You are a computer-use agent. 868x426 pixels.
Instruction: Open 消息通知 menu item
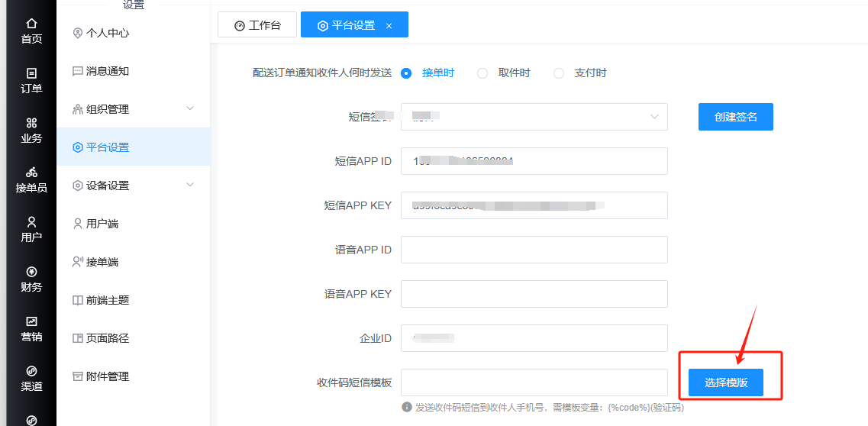click(133, 71)
